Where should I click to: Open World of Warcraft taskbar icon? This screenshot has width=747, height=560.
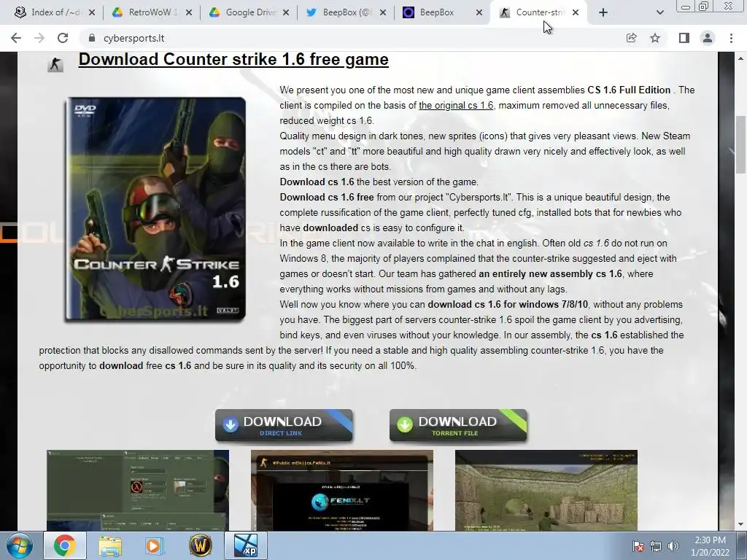pos(201,545)
